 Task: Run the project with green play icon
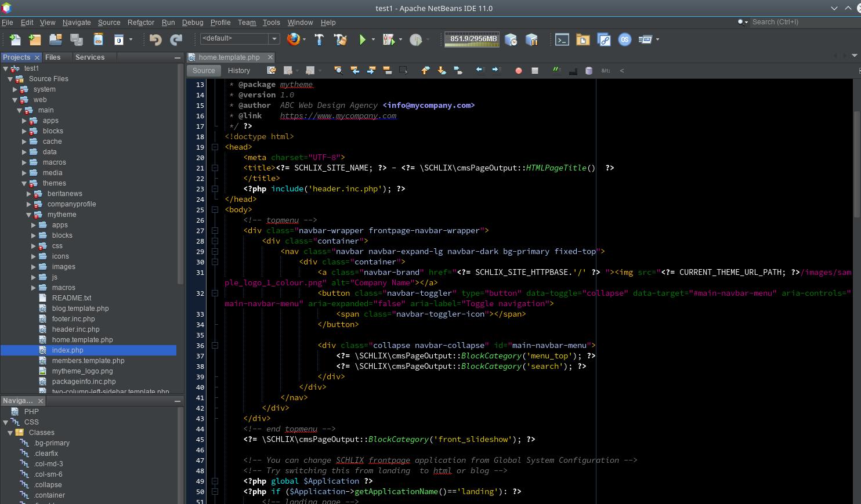click(363, 39)
